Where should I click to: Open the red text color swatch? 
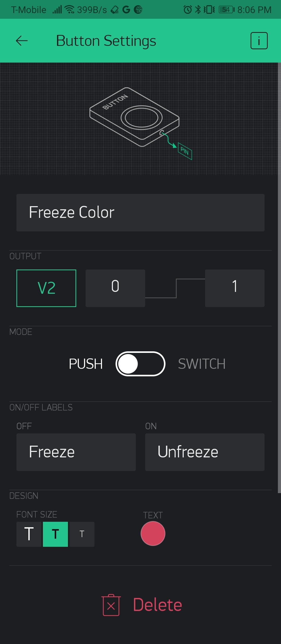(153, 533)
